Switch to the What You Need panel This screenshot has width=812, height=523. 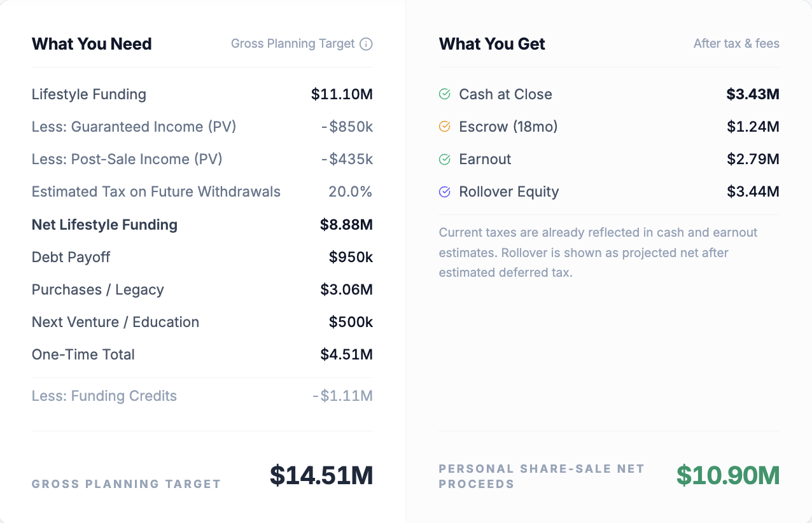[92, 44]
